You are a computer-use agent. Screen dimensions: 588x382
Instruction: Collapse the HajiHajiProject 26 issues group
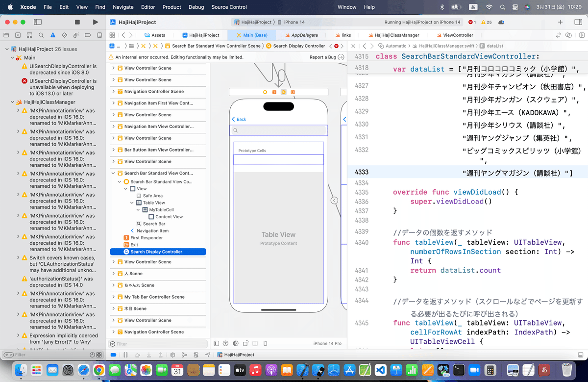pos(6,50)
